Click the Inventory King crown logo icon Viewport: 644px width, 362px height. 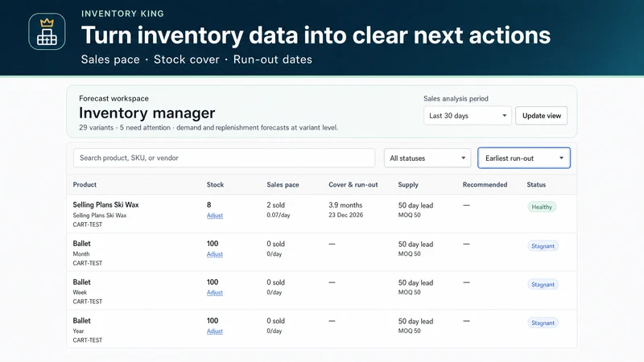[x=47, y=31]
